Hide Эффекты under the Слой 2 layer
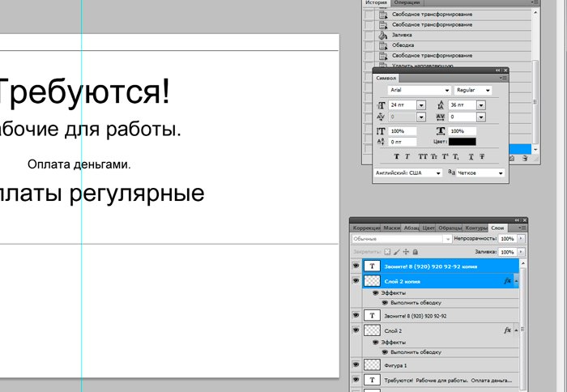Viewport: 567px width, 392px height. (376, 343)
